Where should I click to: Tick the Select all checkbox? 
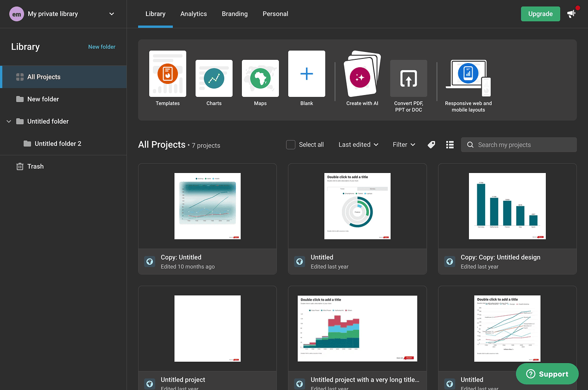click(291, 145)
